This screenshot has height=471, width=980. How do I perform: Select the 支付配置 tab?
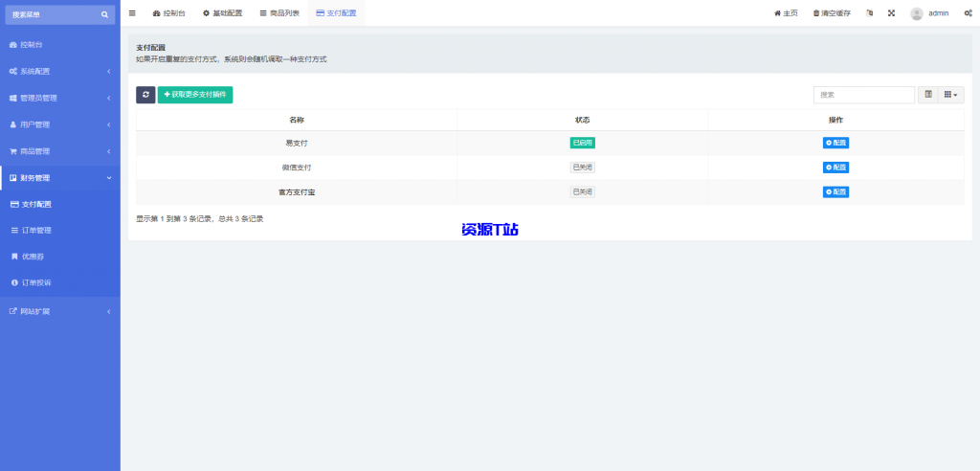pos(336,13)
